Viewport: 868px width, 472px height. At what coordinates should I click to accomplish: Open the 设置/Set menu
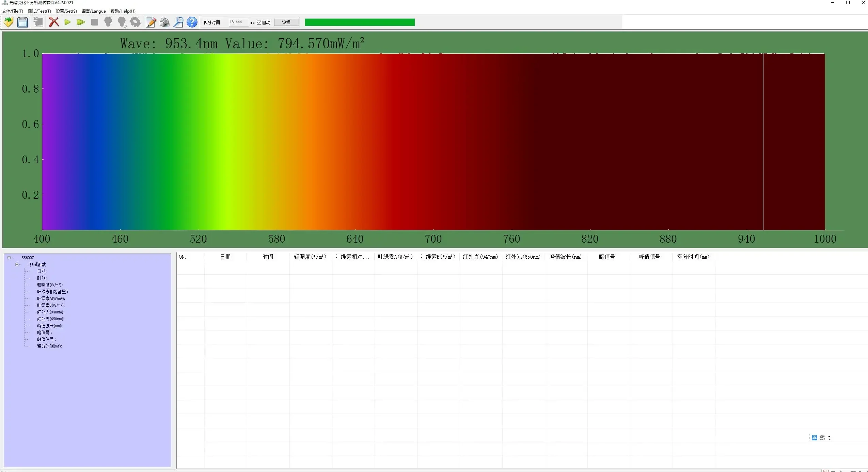66,11
